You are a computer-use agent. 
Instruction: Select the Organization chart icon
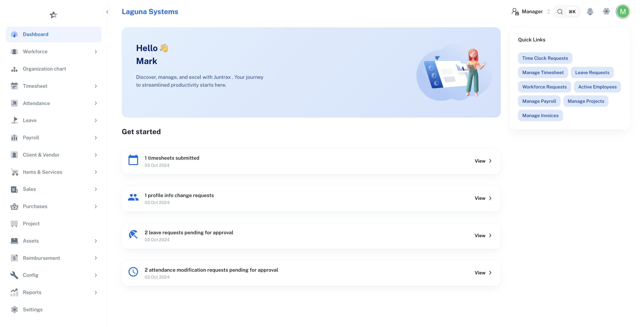pyautogui.click(x=14, y=69)
